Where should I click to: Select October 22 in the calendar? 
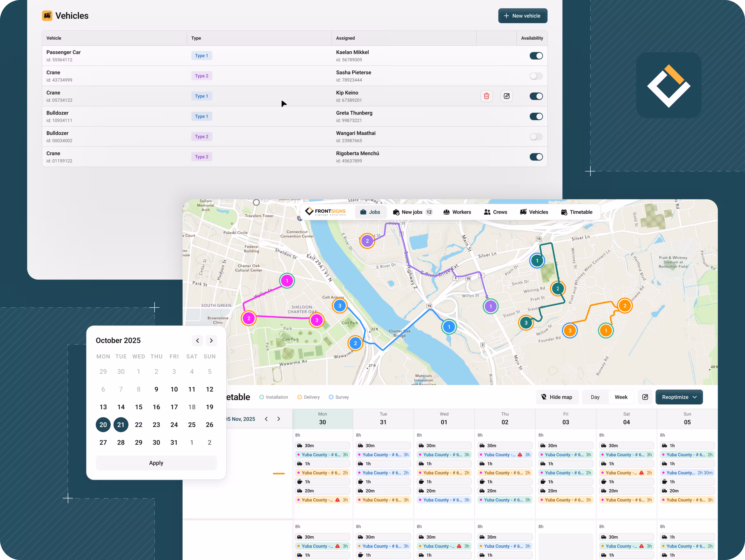138,425
